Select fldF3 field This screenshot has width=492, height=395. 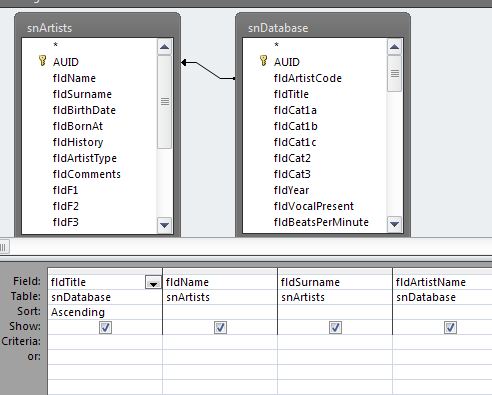coord(65,222)
